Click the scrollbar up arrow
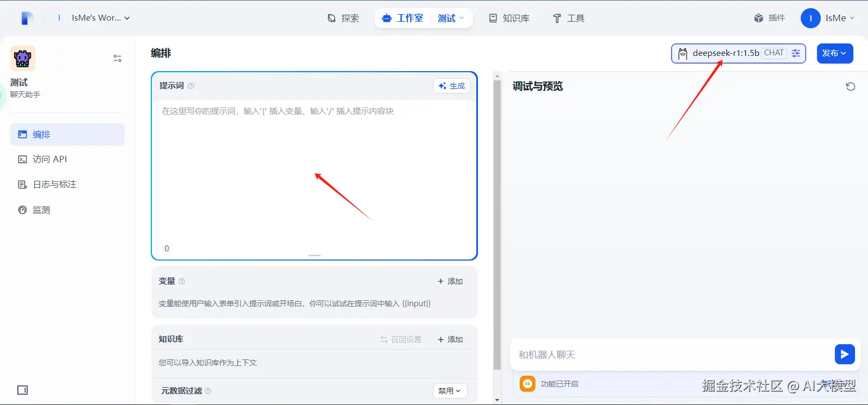This screenshot has height=405, width=868. click(497, 76)
